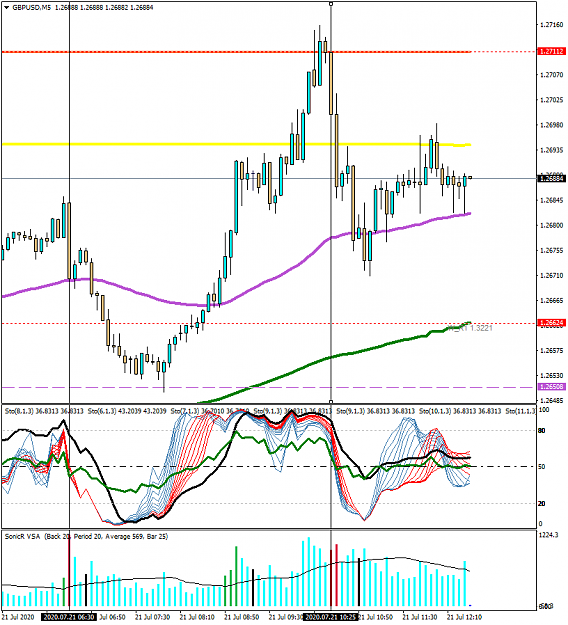Click the 1.26845 price axis value
Screen dimensions: 568x625
click(552, 200)
